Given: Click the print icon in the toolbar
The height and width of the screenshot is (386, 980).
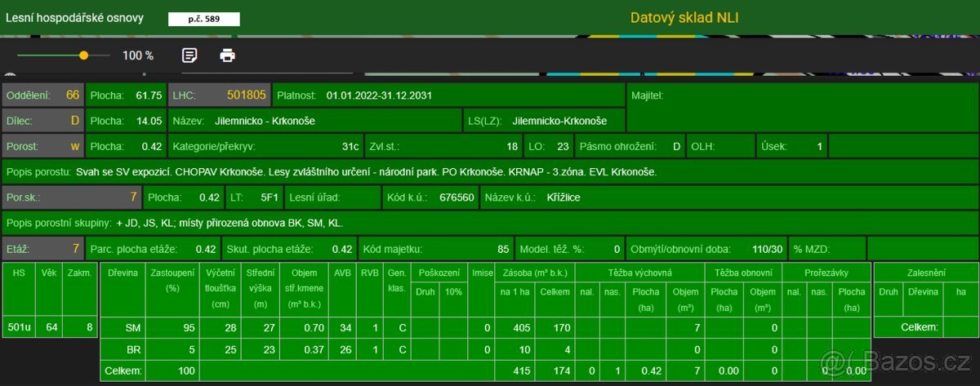Looking at the screenshot, I should [x=227, y=55].
